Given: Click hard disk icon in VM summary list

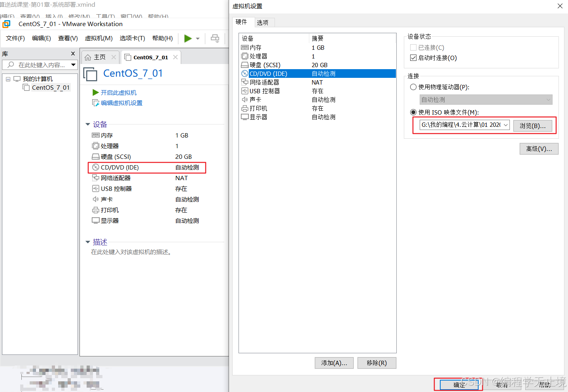Looking at the screenshot, I should tap(96, 157).
